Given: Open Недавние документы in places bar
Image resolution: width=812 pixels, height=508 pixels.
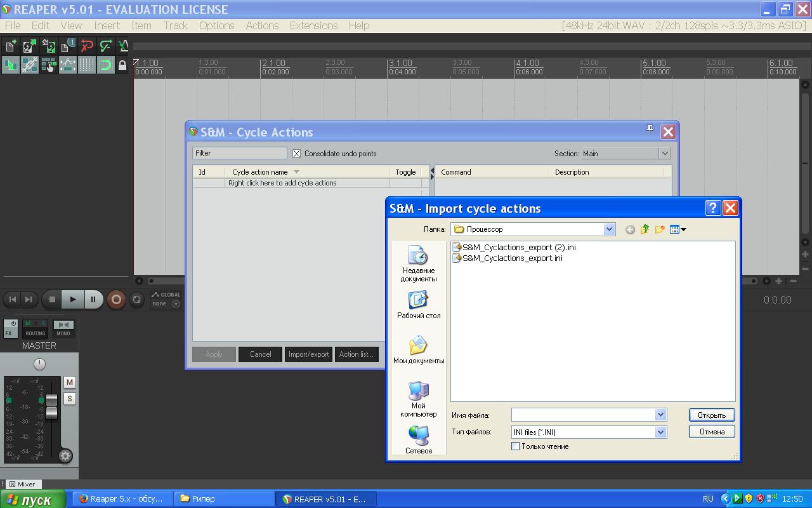Looking at the screenshot, I should (419, 264).
